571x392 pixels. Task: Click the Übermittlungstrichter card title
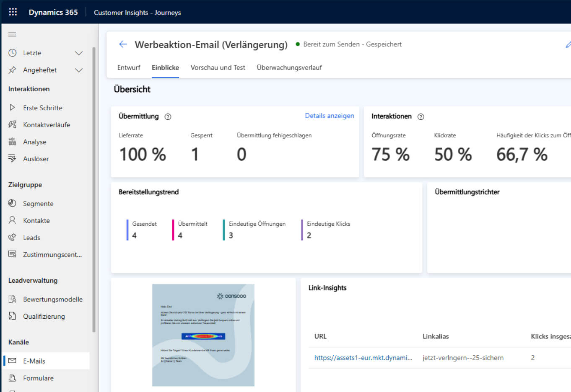click(467, 192)
